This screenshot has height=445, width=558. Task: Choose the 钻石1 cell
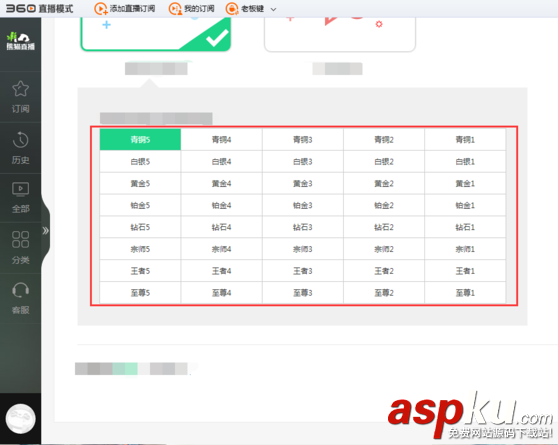tap(465, 227)
